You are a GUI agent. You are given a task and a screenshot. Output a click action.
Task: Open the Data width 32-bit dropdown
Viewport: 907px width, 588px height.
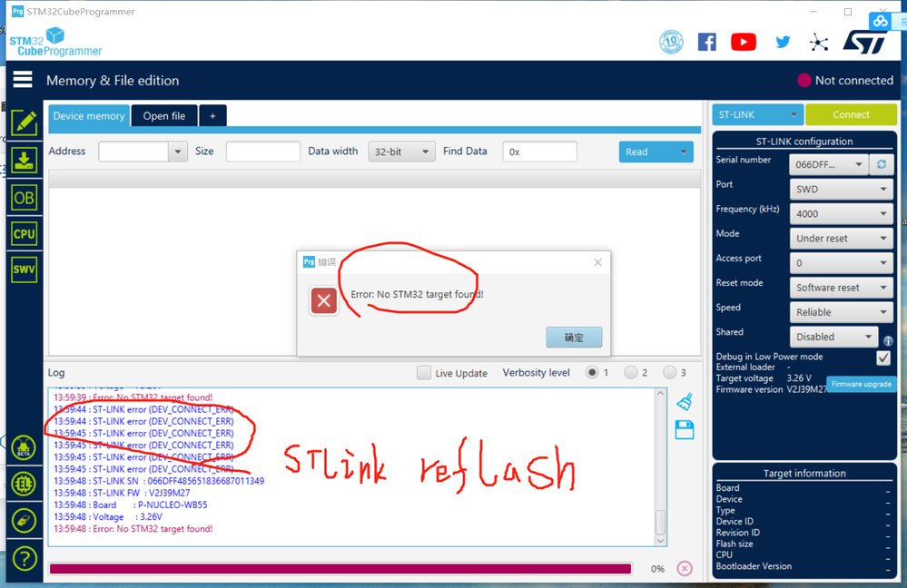pyautogui.click(x=401, y=152)
